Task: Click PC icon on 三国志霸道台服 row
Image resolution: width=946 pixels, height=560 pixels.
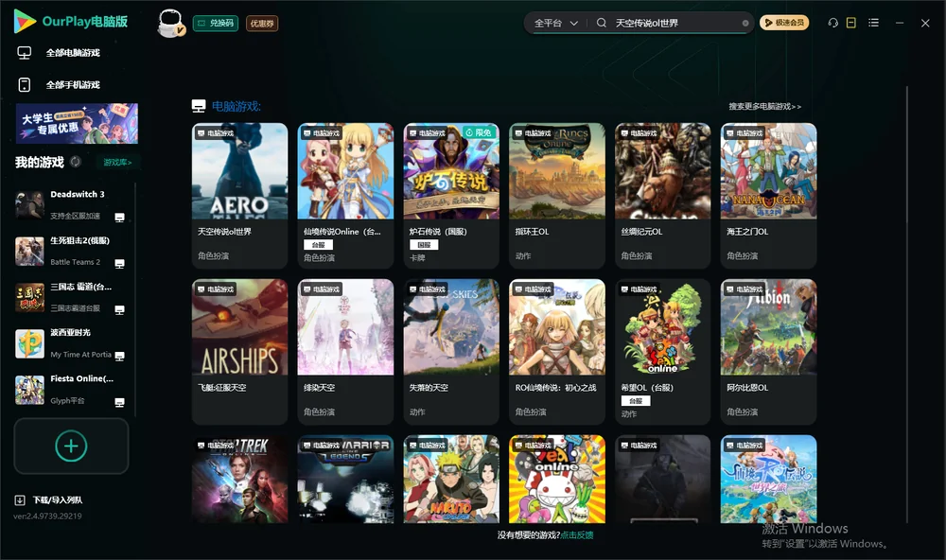Action: coord(119,309)
